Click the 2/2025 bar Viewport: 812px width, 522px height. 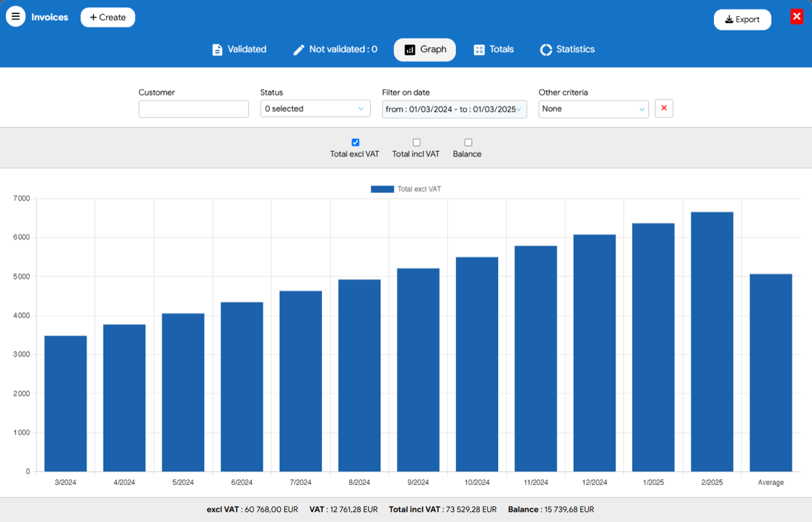point(712,342)
